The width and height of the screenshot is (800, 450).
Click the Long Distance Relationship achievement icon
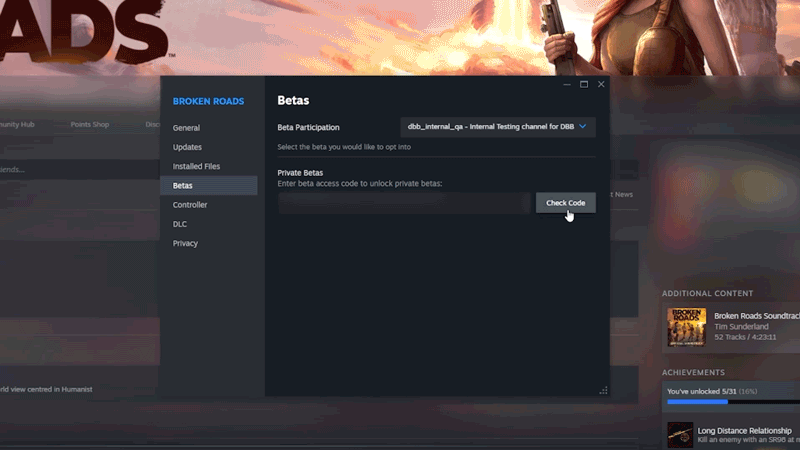[x=678, y=435]
